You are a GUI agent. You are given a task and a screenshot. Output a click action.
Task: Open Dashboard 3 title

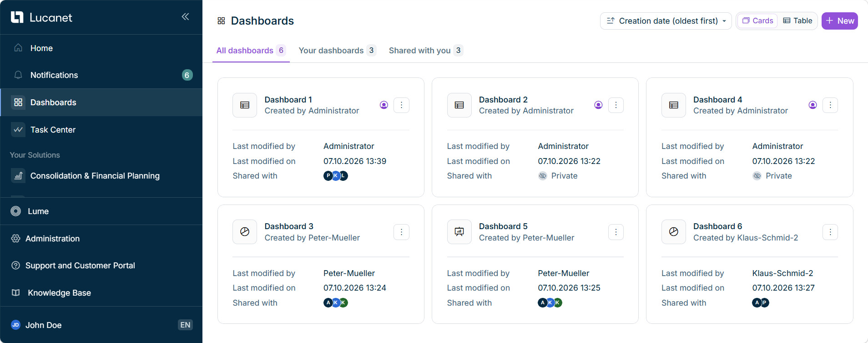[289, 226]
